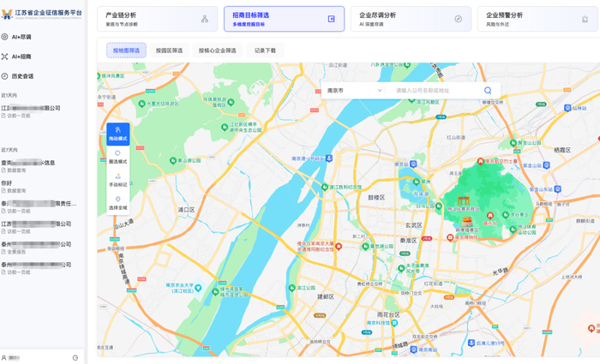Click the 栖霞区 district label on map
Screen dimensions: 600x364
562,150
